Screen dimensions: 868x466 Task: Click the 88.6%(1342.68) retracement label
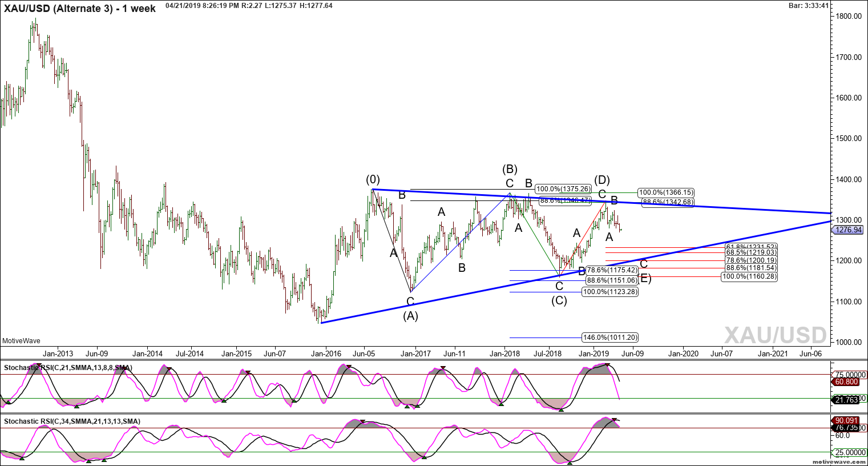click(668, 202)
